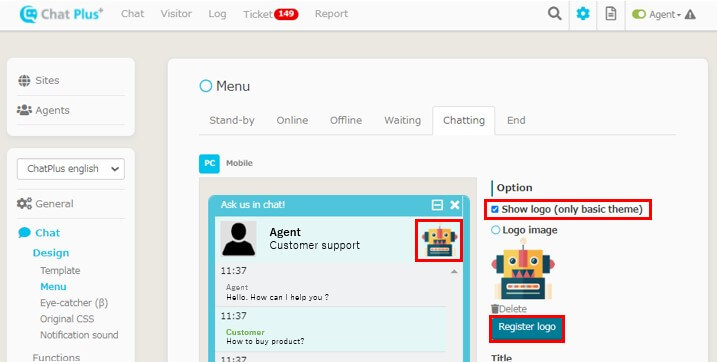Select the PC preview mode
The height and width of the screenshot is (362, 717).
pos(209,164)
